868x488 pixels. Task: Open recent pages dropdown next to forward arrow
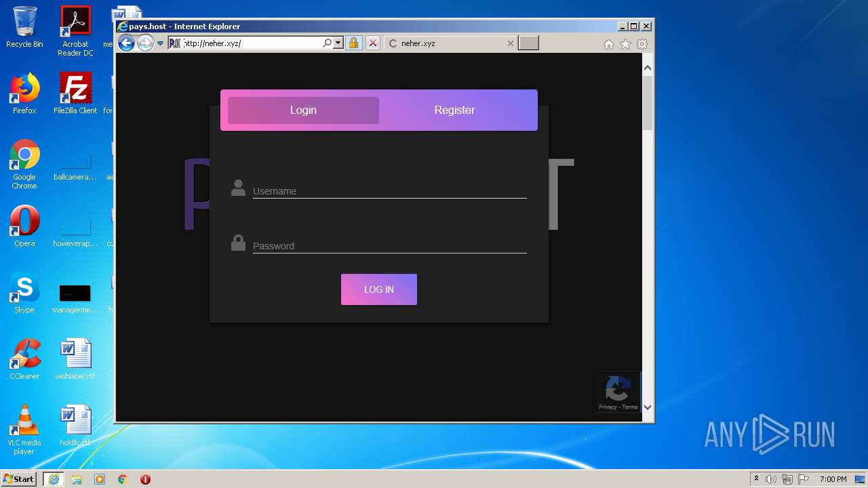pos(161,43)
